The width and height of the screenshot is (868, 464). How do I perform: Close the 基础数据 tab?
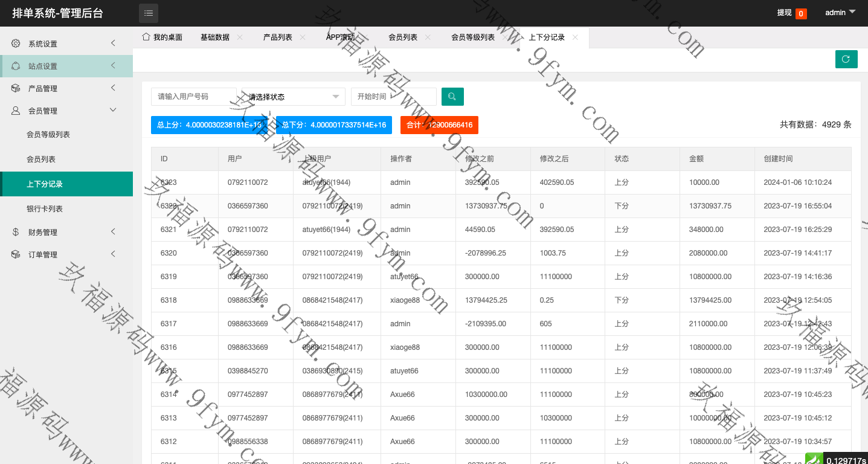point(240,37)
